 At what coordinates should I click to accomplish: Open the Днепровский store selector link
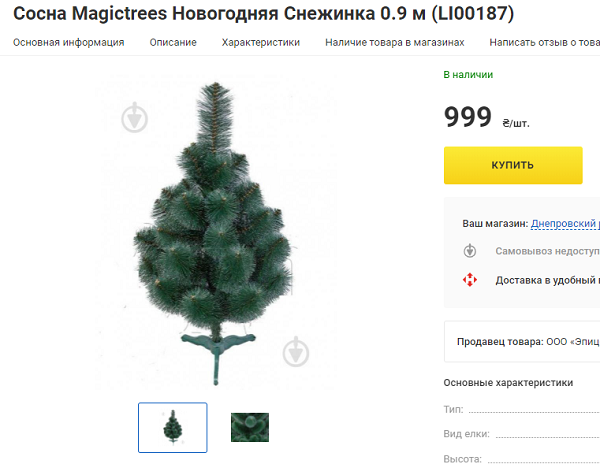click(x=565, y=223)
